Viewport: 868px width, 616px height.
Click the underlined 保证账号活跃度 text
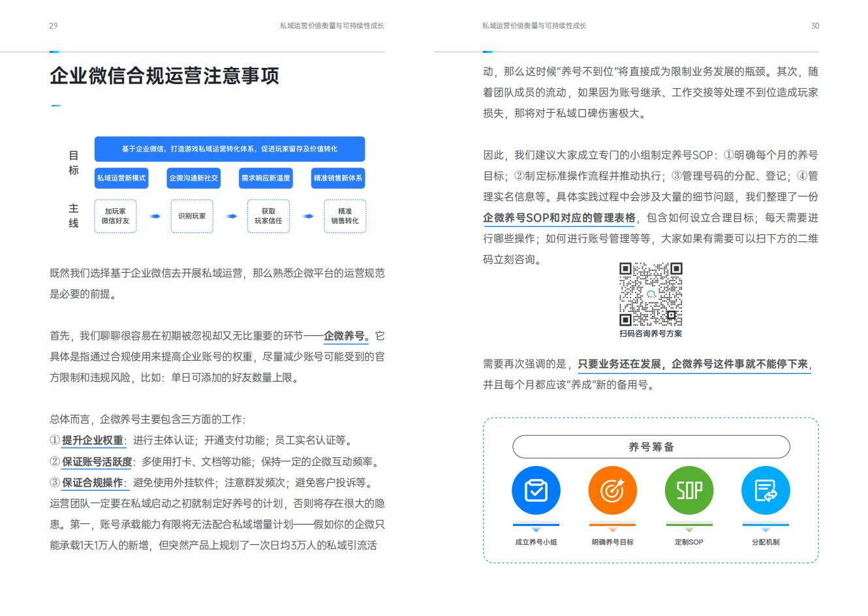pos(97,461)
